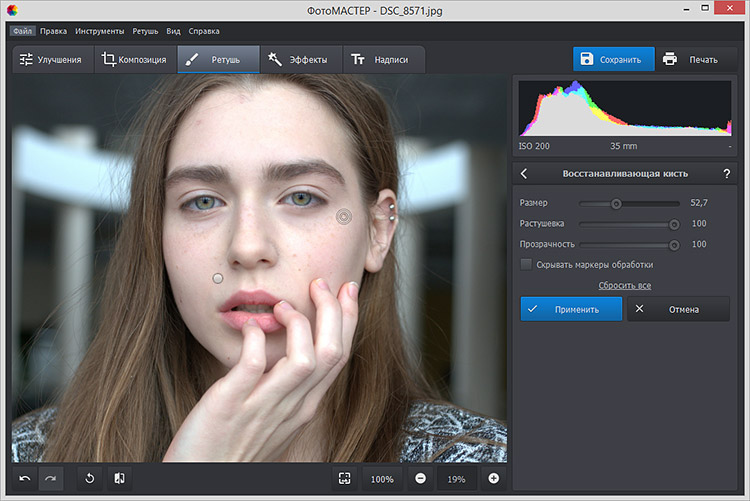This screenshot has height=501, width=750.
Task: Click the 'Сбросить все' link
Action: (624, 285)
